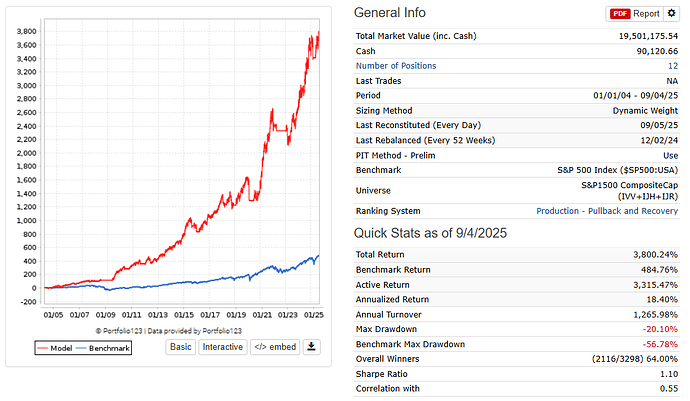Click the download chart icon
The image size is (690, 401).
[311, 347]
